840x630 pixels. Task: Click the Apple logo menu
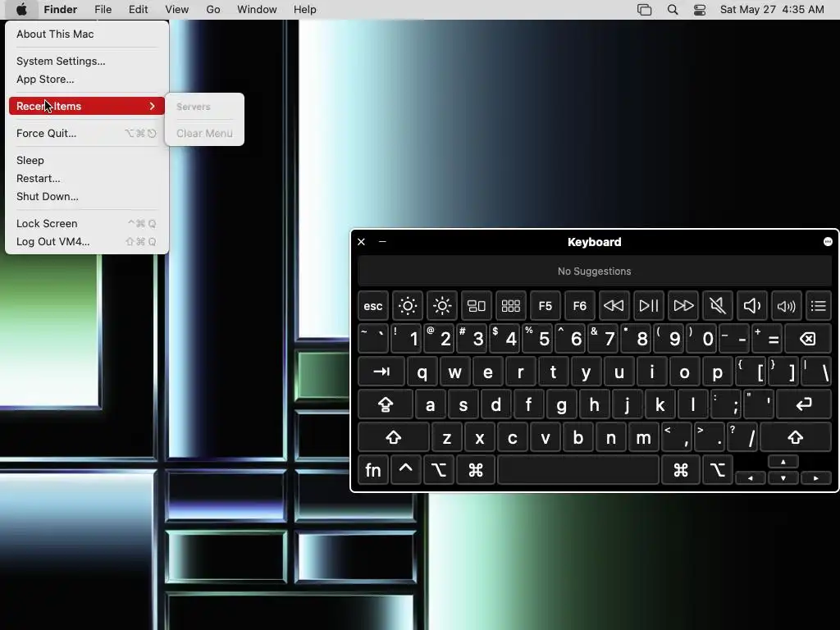pyautogui.click(x=21, y=10)
